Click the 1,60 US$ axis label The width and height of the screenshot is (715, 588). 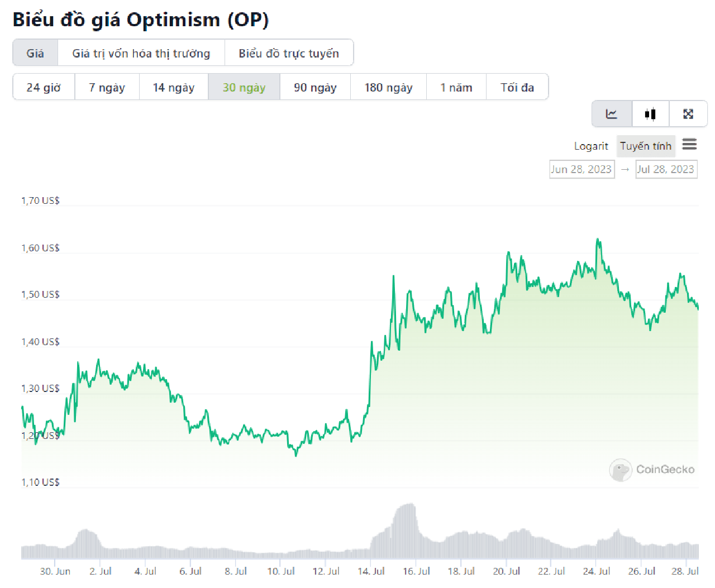tap(40, 247)
